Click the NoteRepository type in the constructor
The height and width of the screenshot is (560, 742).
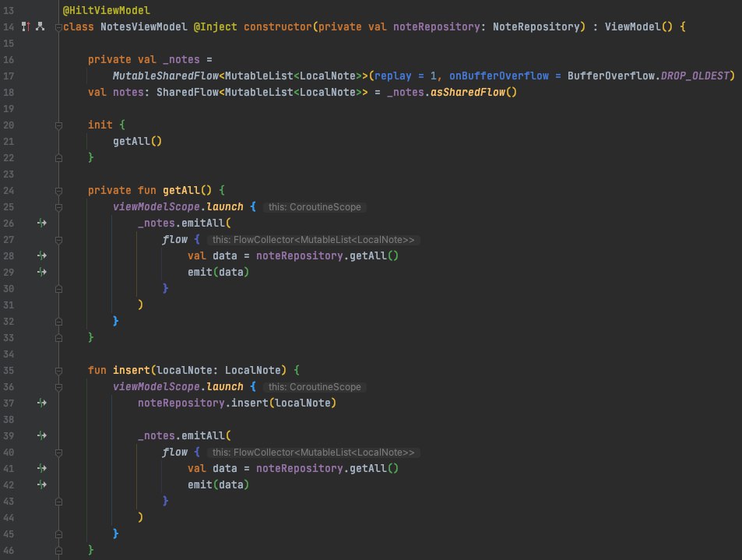pyautogui.click(x=536, y=26)
